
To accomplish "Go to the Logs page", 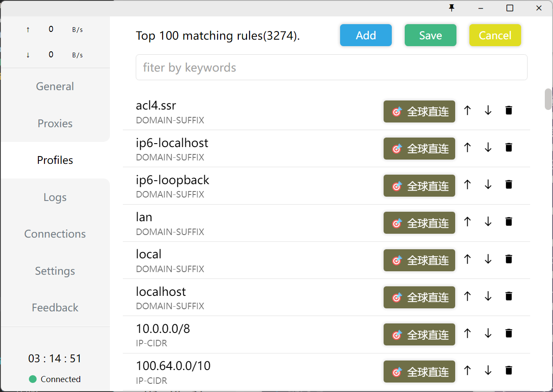I will click(x=55, y=197).
